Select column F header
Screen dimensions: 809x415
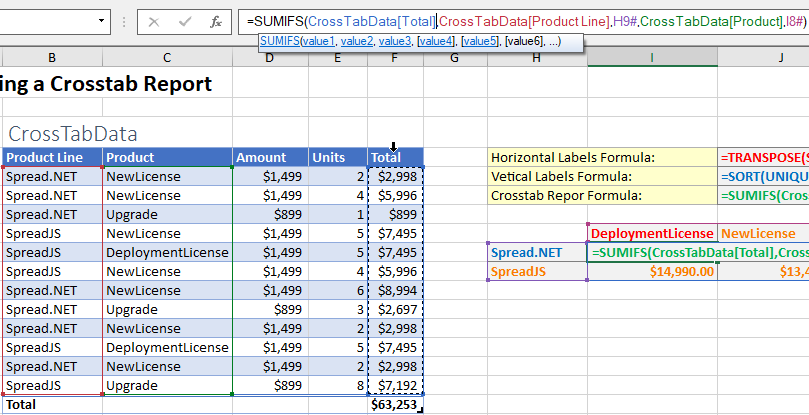395,58
